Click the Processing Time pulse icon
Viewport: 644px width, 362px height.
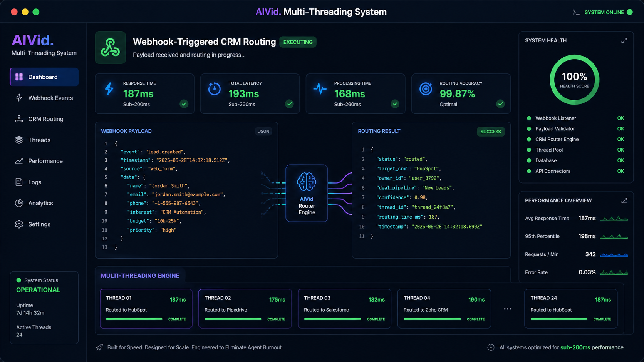point(320,89)
